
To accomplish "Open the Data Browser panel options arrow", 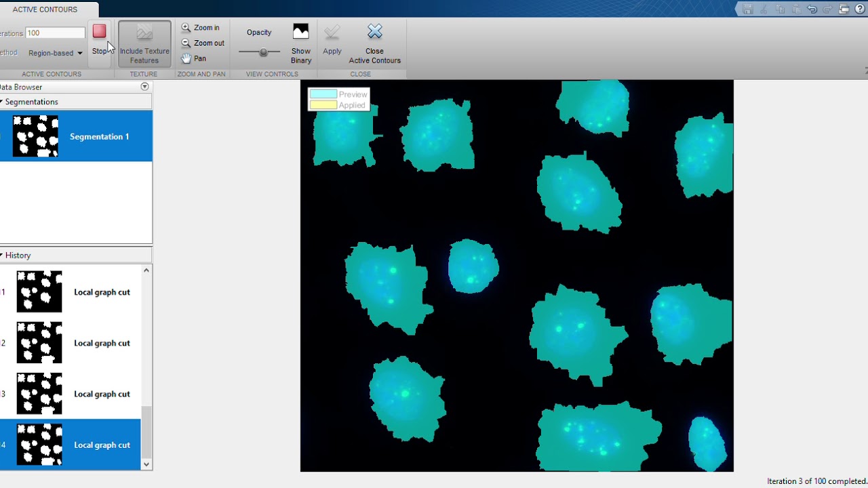I will click(x=144, y=87).
